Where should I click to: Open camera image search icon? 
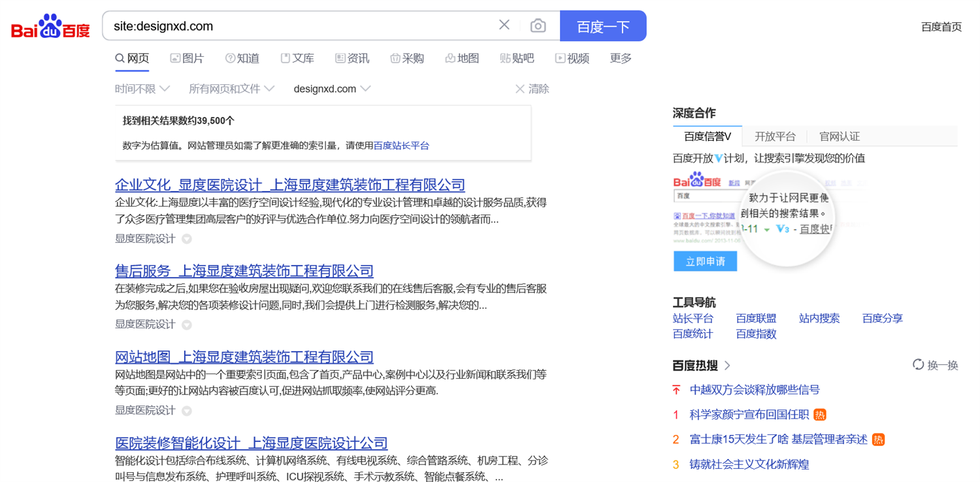(x=538, y=26)
